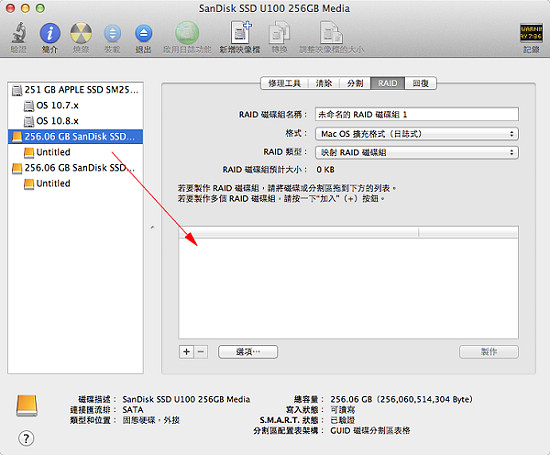This screenshot has height=455, width=550.
Task: Switch to the Partition (分割) tab
Action: (355, 83)
